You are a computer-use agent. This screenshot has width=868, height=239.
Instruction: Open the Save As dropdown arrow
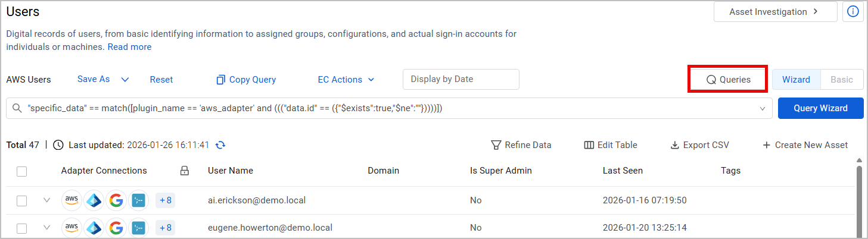pos(125,80)
